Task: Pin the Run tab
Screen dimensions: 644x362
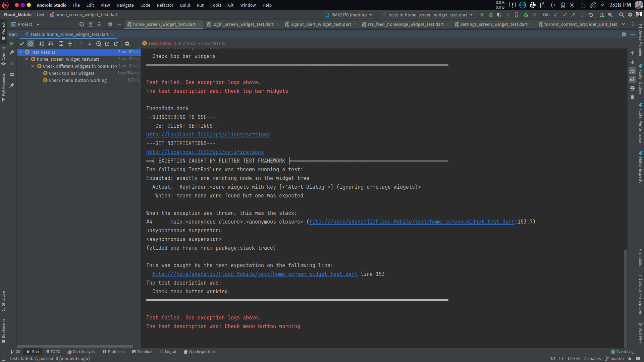Action: pyautogui.click(x=12, y=85)
